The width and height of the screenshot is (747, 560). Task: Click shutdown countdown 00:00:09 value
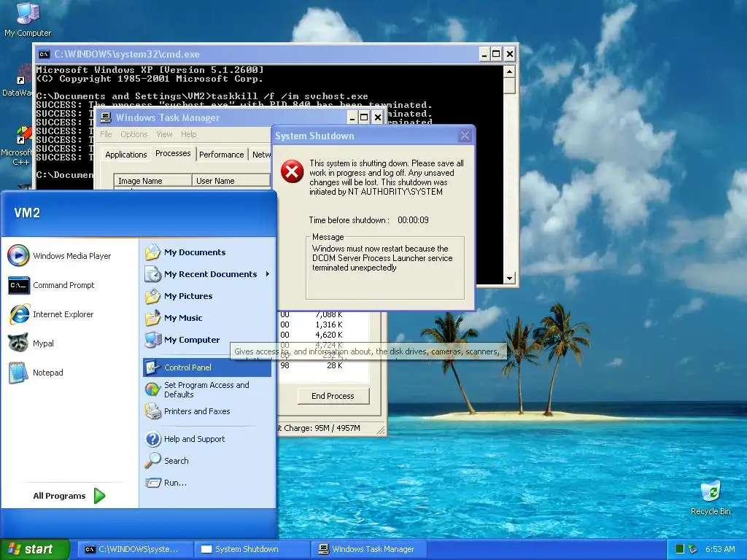click(x=413, y=220)
